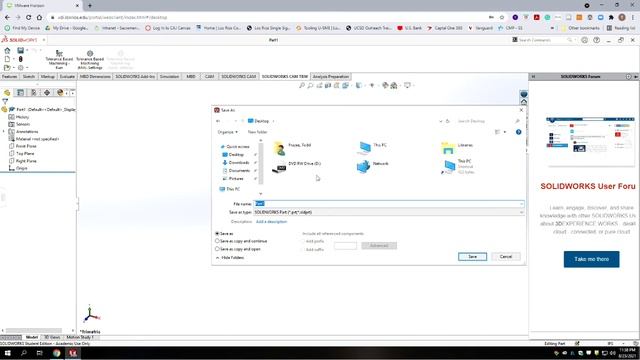Click the 'Add a description' link
Image resolution: width=640 pixels, height=360 pixels.
tap(271, 222)
